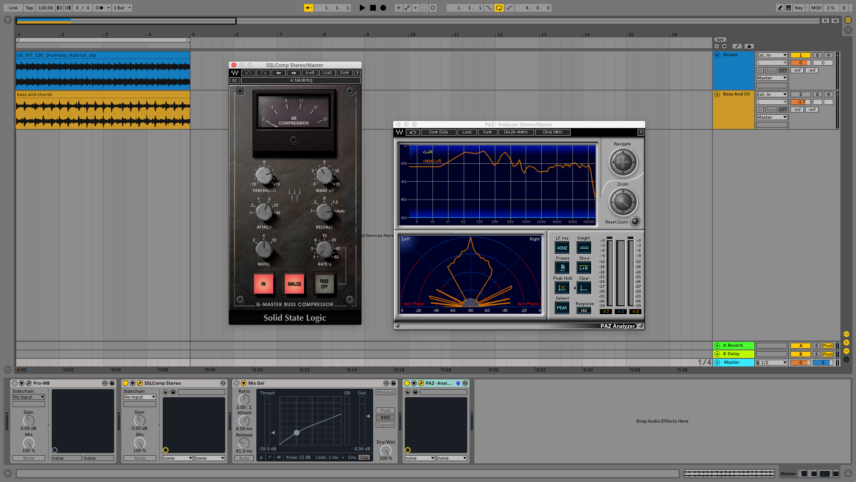Click the Expand button in Mix Gel
856x482 pixels.
coord(385,425)
